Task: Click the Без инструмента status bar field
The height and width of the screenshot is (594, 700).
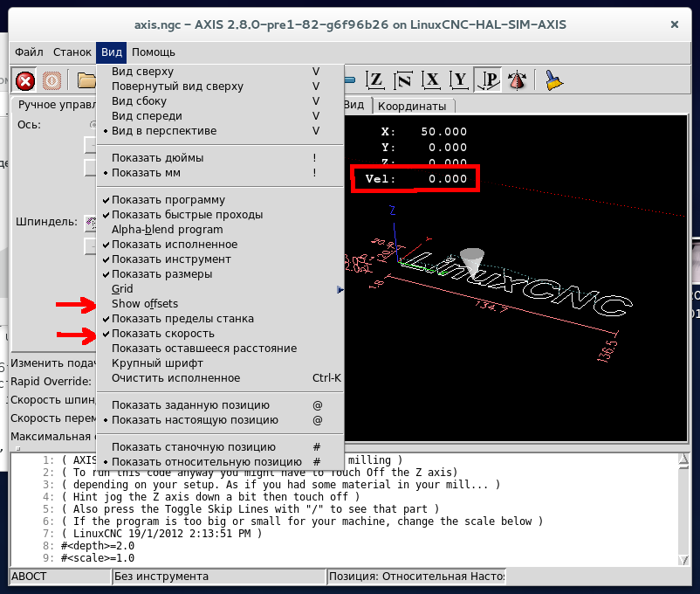Action: pyautogui.click(x=219, y=577)
